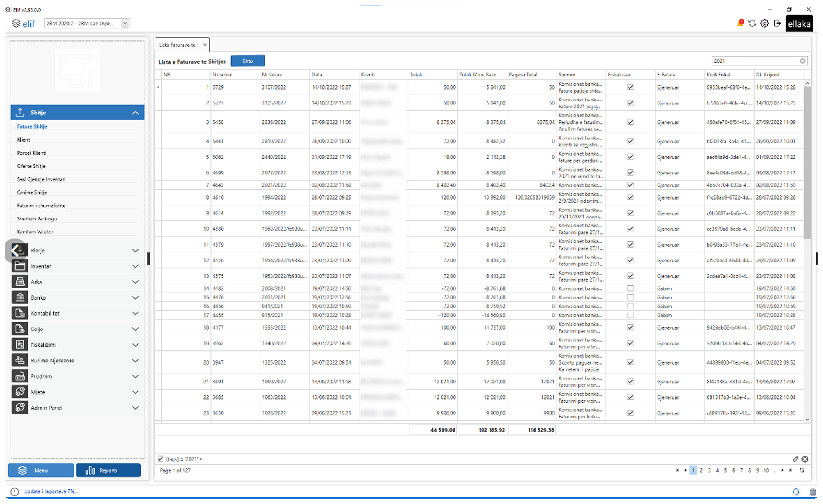Uncheck the [Tags] = '2021' filter checkbox
The height and width of the screenshot is (504, 823).
pyautogui.click(x=161, y=459)
